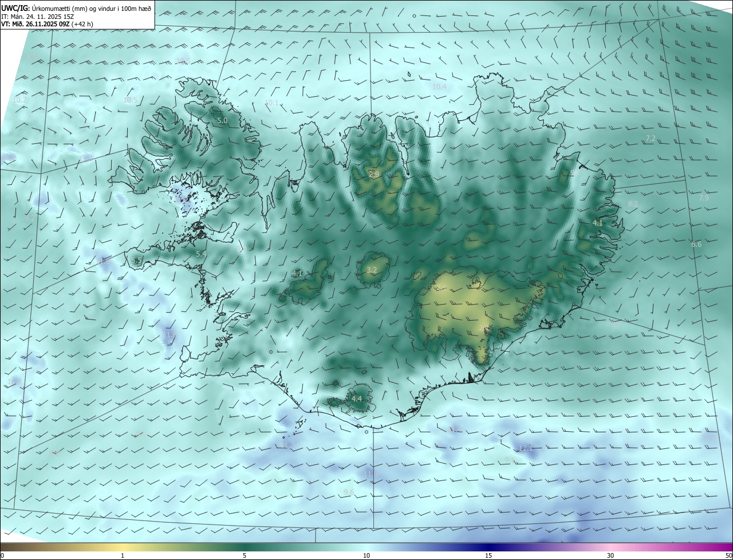Click the 3.2 value on the glacier
This screenshot has width=733, height=560.
(372, 270)
